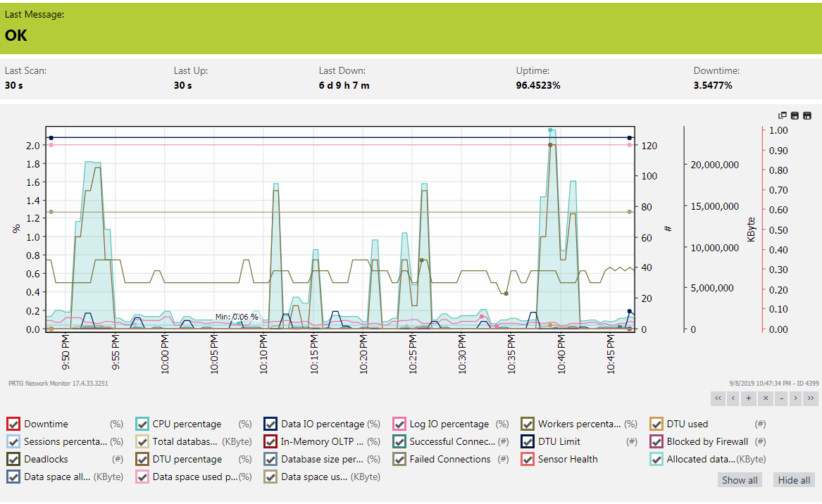Zoom out using the minus button
This screenshot has height=504, width=822.
[x=780, y=398]
